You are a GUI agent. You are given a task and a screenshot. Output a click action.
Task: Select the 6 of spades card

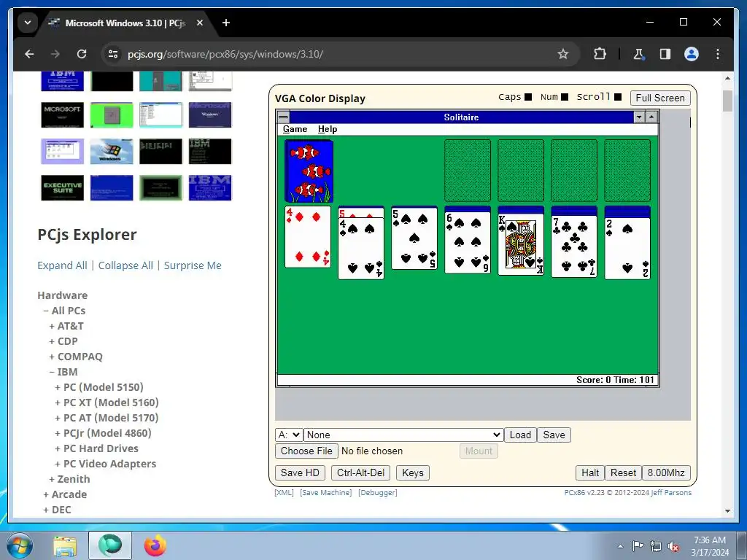pyautogui.click(x=468, y=243)
